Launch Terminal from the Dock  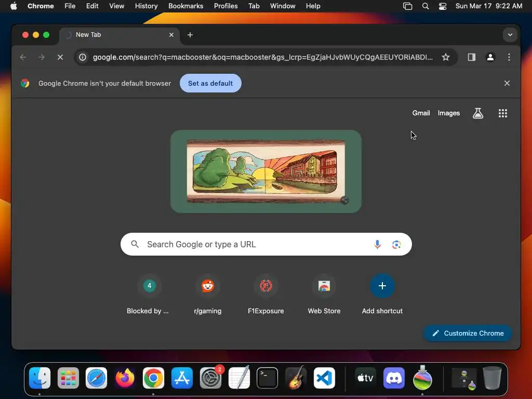point(268,378)
